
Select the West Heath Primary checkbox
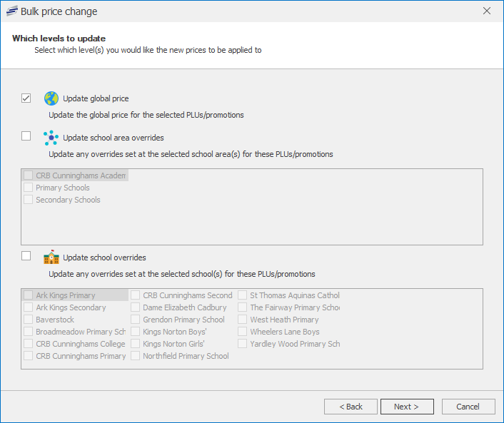[x=243, y=320]
